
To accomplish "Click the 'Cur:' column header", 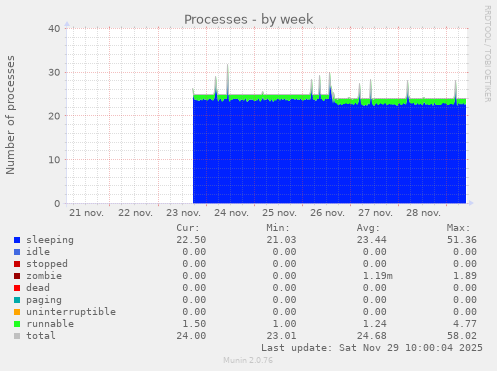I will [188, 228].
